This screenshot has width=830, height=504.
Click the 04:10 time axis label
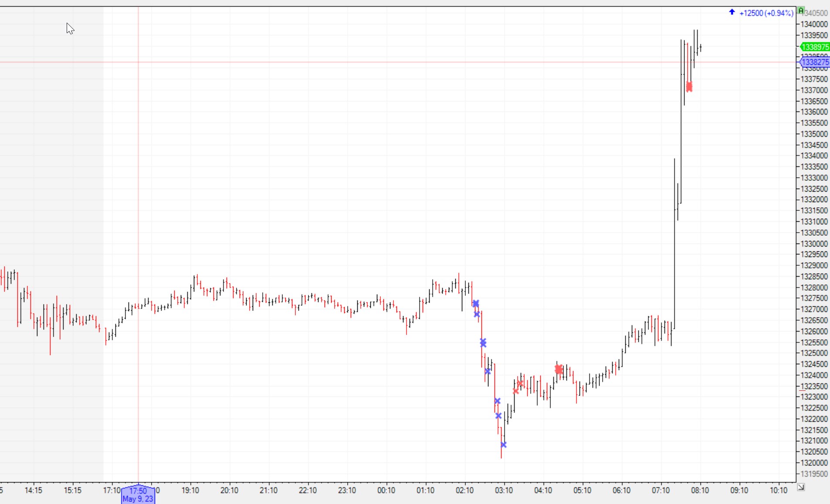tap(543, 490)
